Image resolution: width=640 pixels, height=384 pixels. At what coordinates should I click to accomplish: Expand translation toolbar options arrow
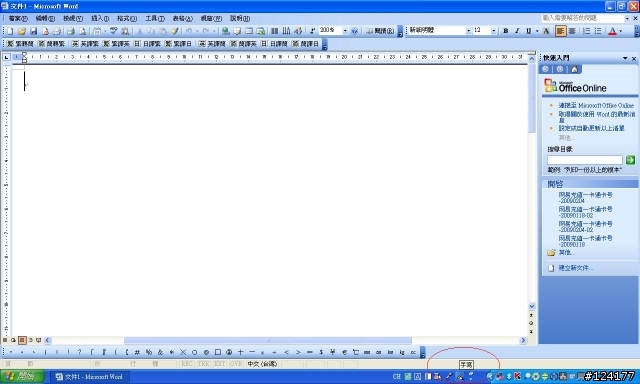point(325,44)
